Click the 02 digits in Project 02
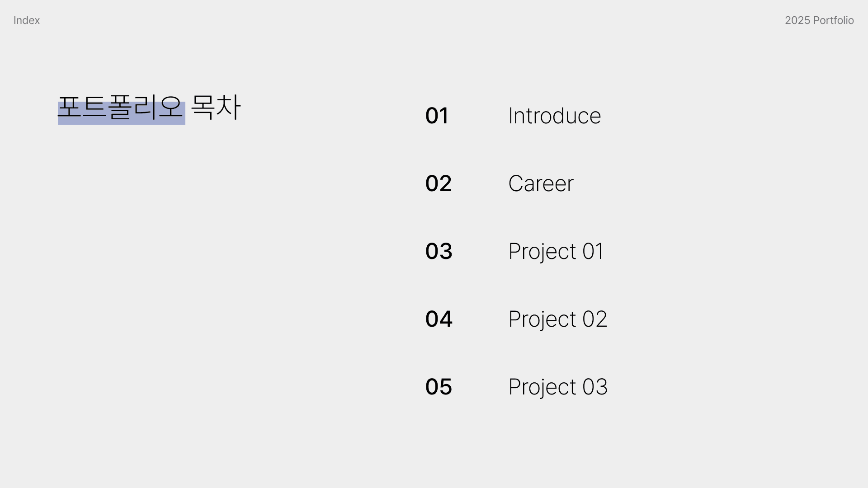The width and height of the screenshot is (868, 488). pyautogui.click(x=594, y=319)
